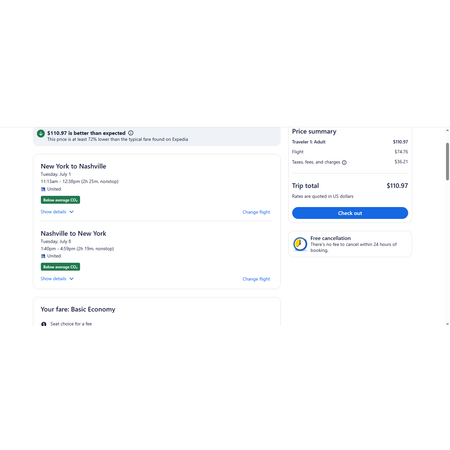This screenshot has width=450, height=450.
Task: Click the Below average CO2 badge on return flight
Action: point(60,267)
